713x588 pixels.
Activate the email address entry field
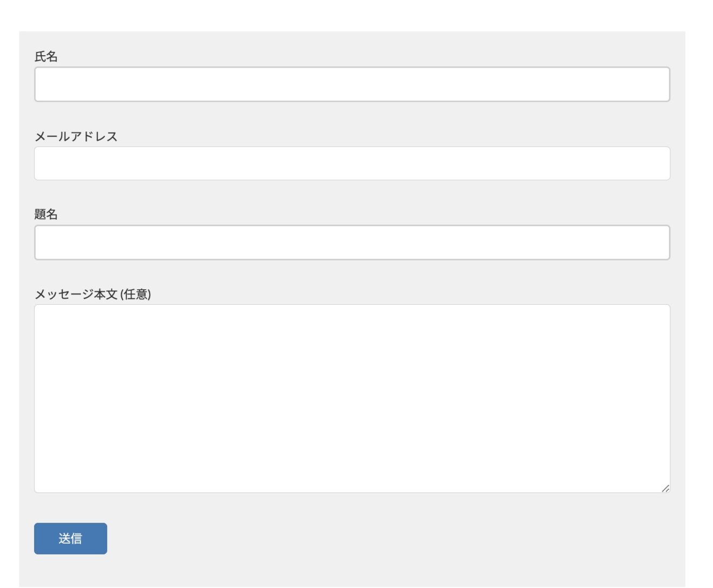[351, 163]
